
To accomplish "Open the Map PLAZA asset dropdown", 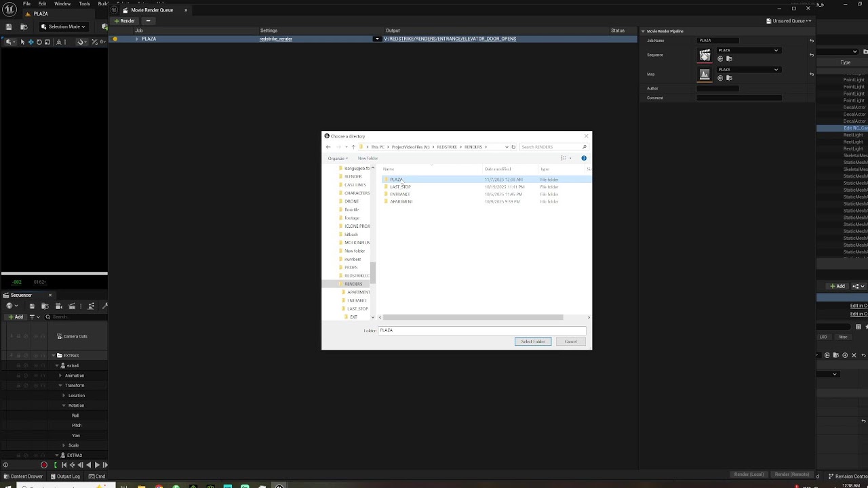I will pyautogui.click(x=748, y=69).
